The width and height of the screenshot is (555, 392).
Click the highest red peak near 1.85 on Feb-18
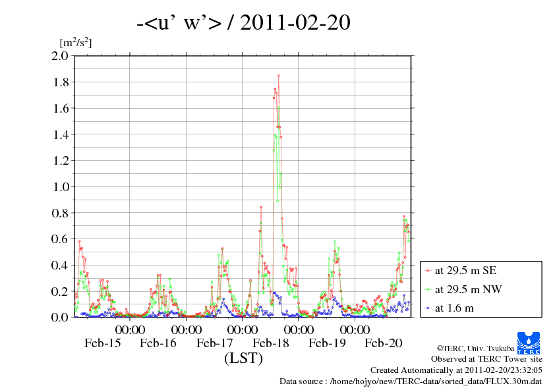pos(279,76)
